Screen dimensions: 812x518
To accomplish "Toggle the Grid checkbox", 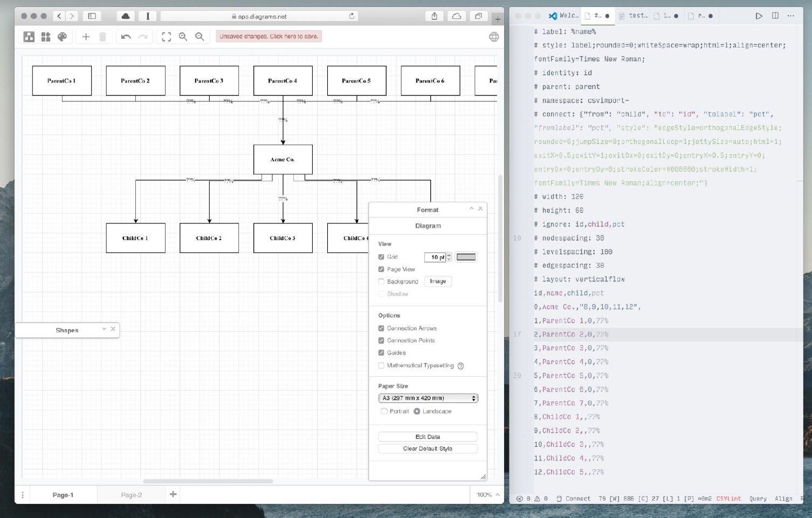I will click(381, 257).
